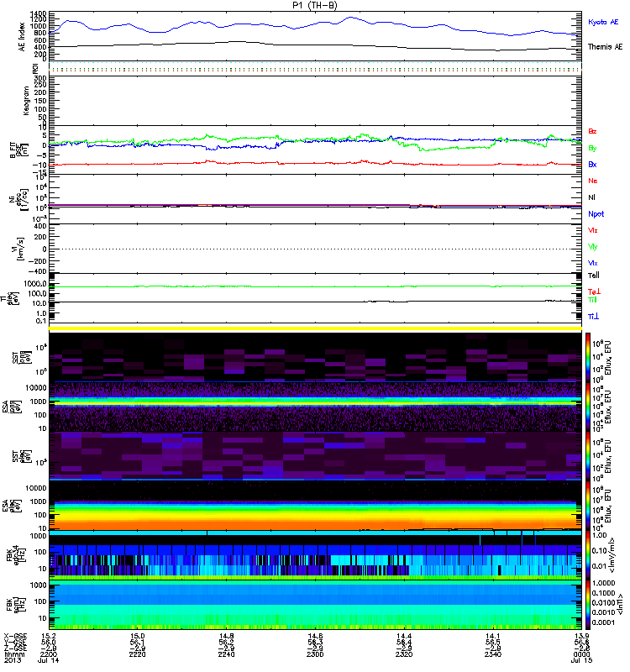This screenshot has height=672, width=630.
Task: Click the red "Vix" legend label
Action: [x=592, y=230]
